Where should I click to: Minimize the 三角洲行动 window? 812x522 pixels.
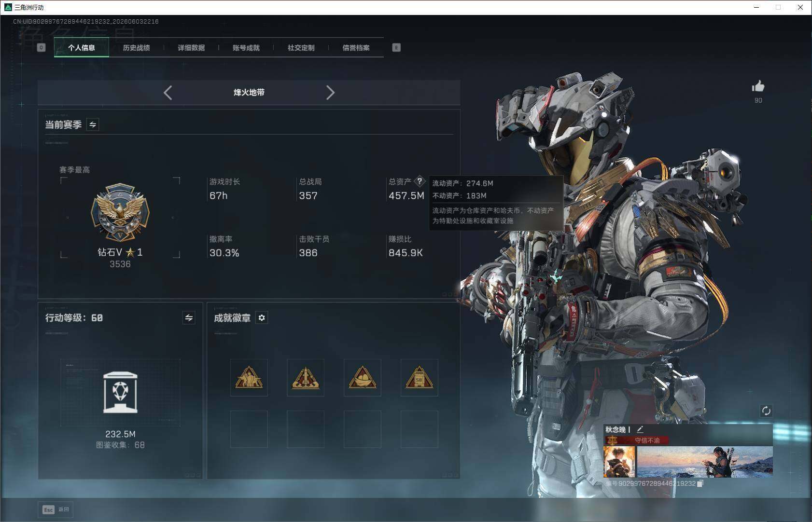click(756, 7)
